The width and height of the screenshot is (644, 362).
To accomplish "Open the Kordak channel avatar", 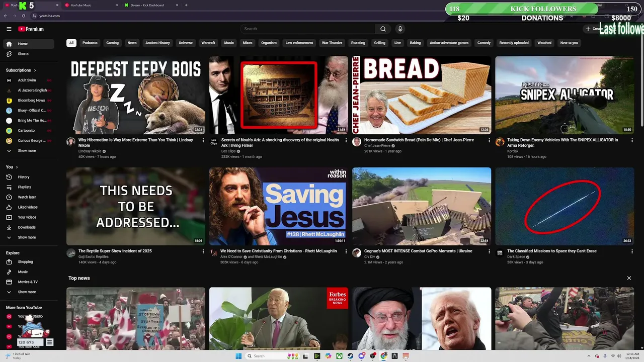I will 500,142.
